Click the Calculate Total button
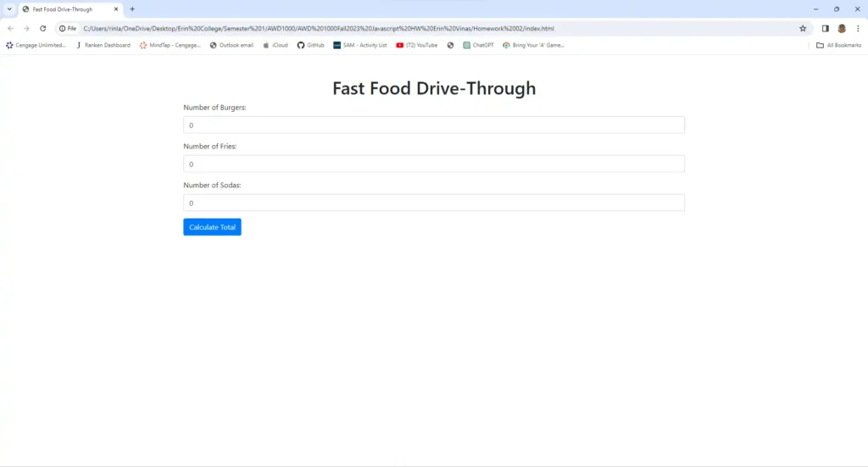 (212, 227)
